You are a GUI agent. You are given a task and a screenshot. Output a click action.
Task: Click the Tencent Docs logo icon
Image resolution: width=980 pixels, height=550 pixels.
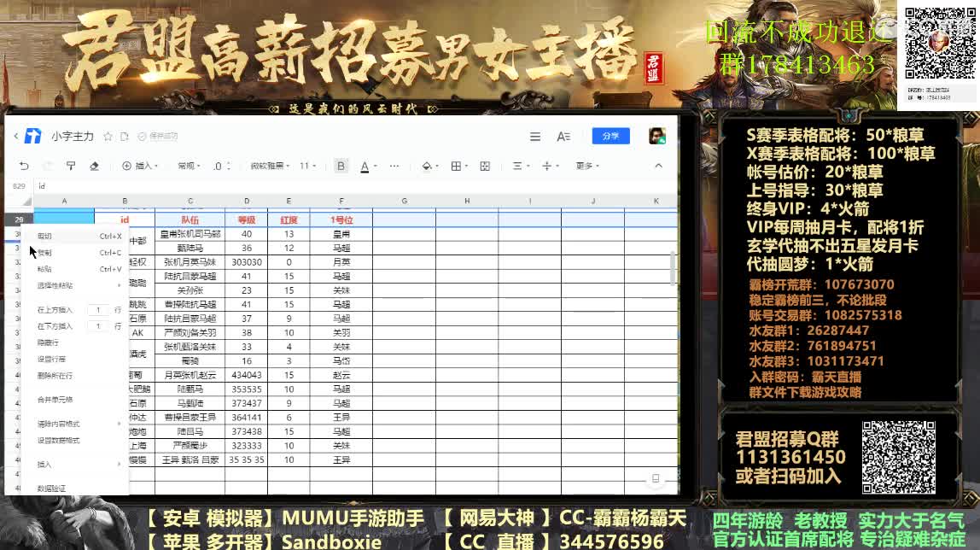click(x=32, y=136)
